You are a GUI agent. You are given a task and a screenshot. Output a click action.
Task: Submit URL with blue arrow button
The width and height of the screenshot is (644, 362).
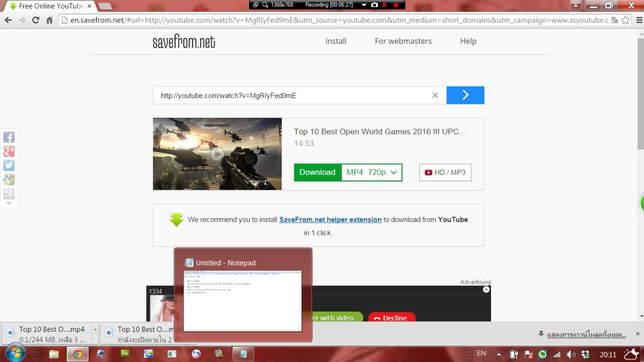click(x=465, y=95)
